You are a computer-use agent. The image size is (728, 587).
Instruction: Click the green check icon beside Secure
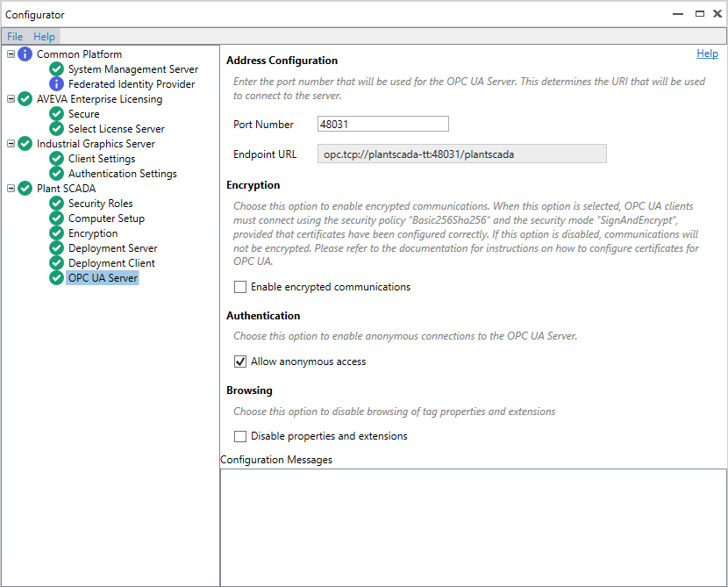coord(57,114)
